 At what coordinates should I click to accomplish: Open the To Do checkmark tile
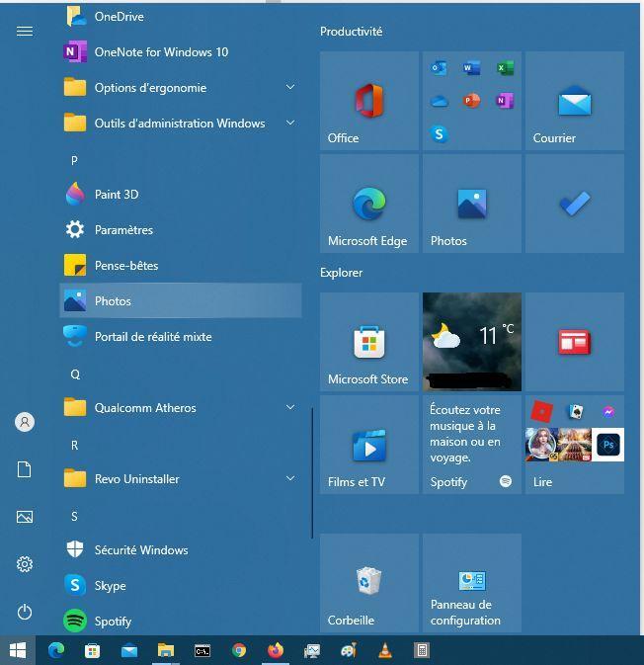point(575,204)
